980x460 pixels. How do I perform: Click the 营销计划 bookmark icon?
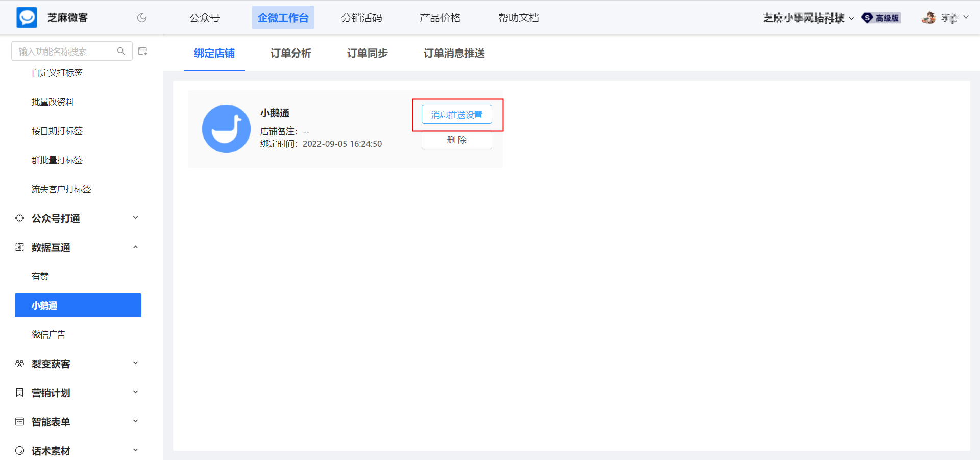click(x=20, y=393)
